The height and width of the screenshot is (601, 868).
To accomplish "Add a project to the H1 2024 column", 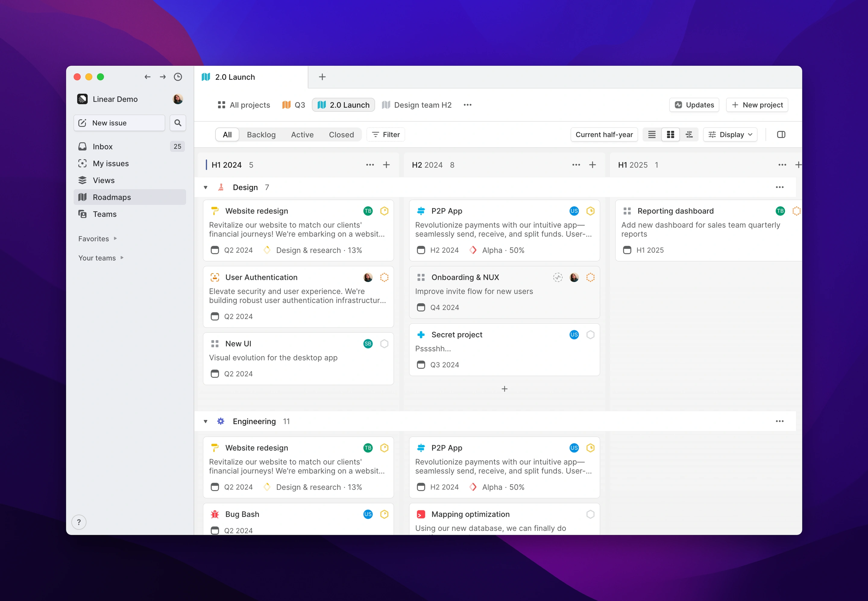I will click(386, 164).
